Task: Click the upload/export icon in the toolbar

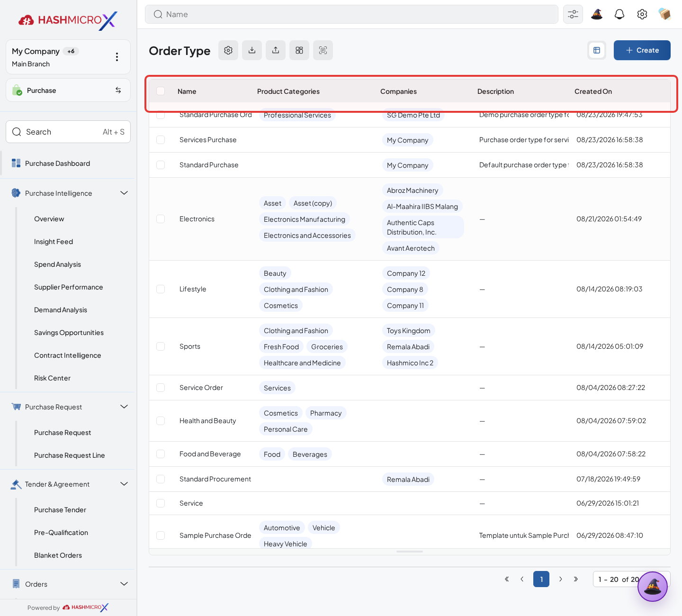Action: pos(276,50)
